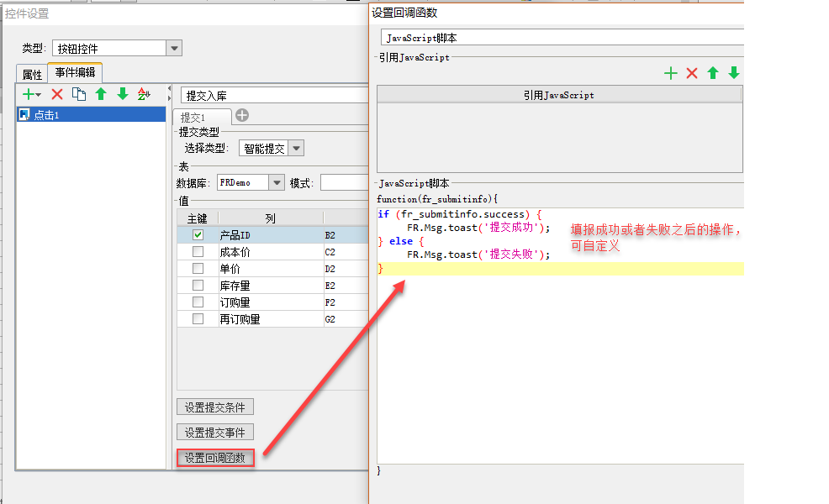This screenshot has height=504, width=829.
Task: Move referenced JavaScript up
Action: 713,73
